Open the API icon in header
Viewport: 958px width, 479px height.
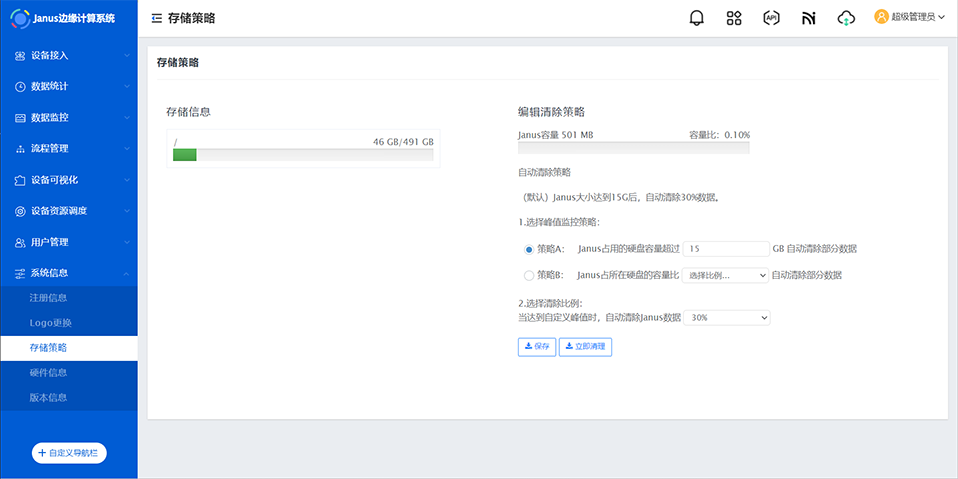tap(771, 18)
